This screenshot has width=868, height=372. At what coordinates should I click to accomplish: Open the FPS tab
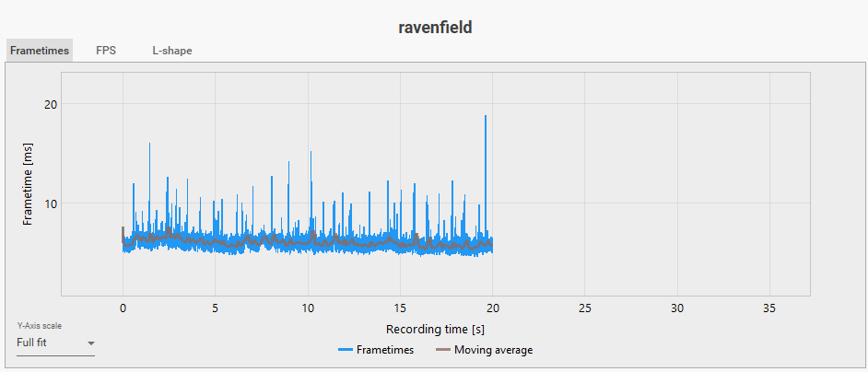pos(106,51)
